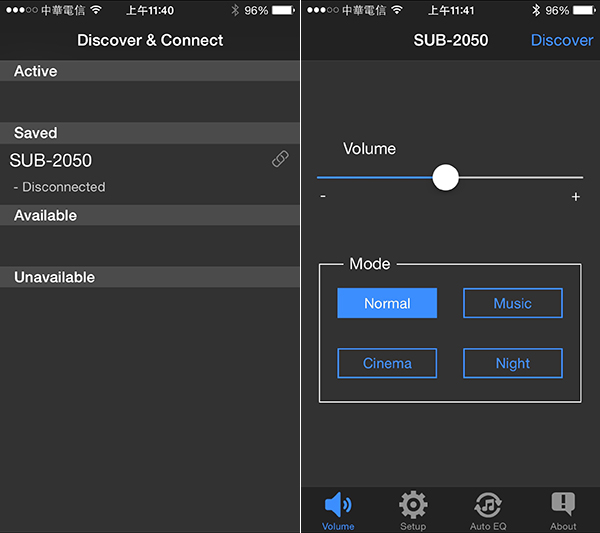Image resolution: width=600 pixels, height=533 pixels.
Task: Tap the Volume label above slider
Action: pyautogui.click(x=369, y=148)
